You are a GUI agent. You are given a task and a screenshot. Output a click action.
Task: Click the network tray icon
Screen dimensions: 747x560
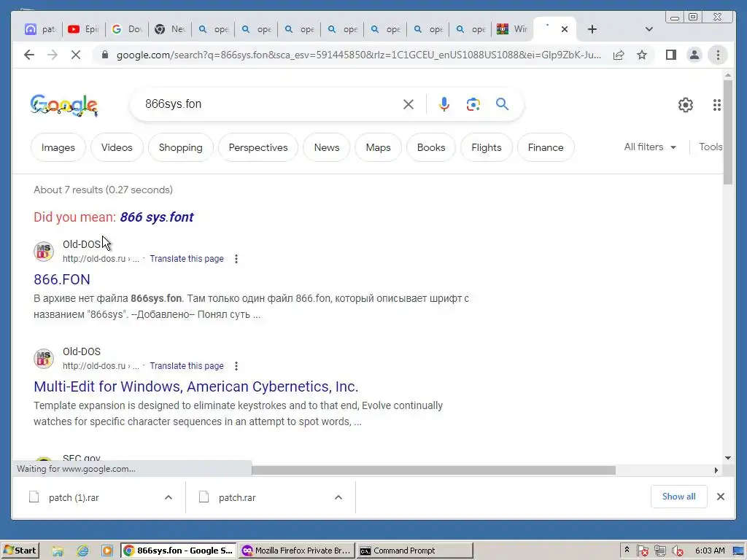point(659,551)
